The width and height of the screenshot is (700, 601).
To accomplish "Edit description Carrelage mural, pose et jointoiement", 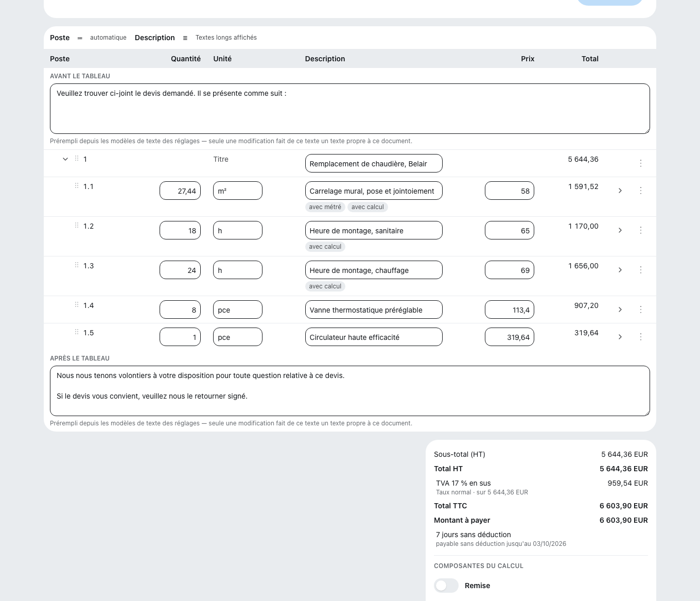I will [x=374, y=191].
